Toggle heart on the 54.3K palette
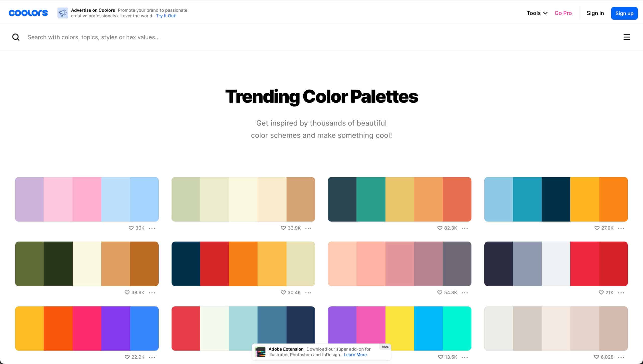The image size is (643, 364). [x=440, y=292]
